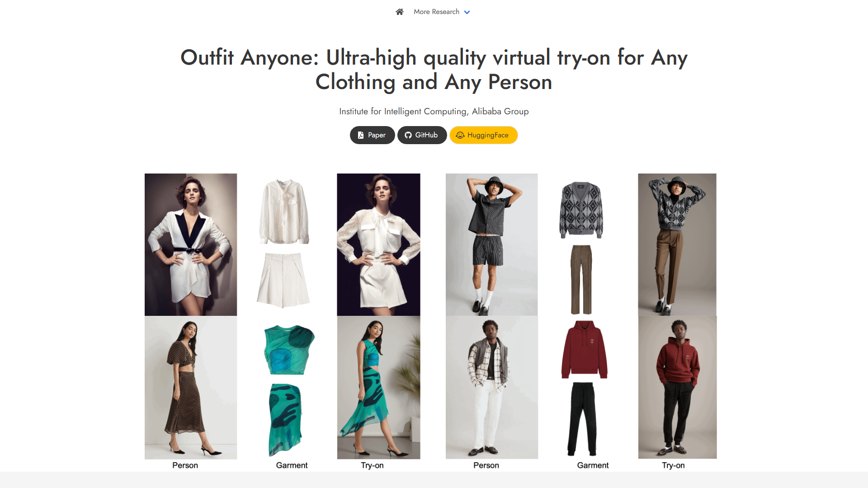
Task: Click the home icon in top navigation
Action: 399,12
